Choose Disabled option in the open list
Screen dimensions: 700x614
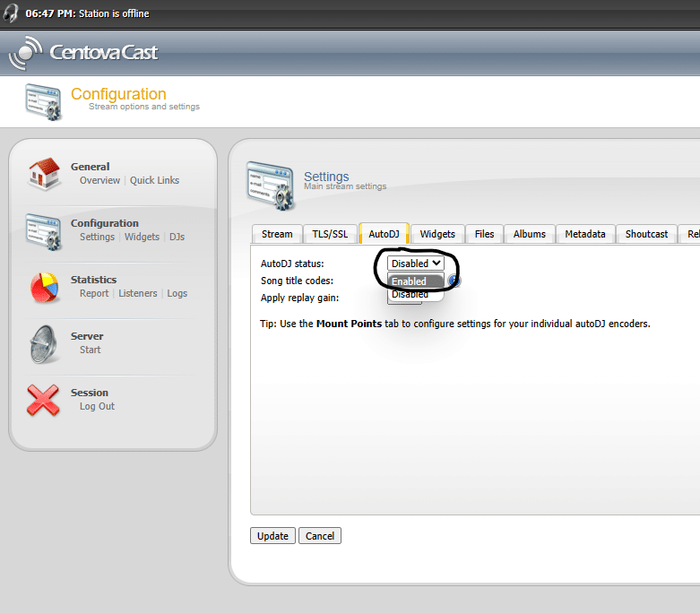coord(415,294)
